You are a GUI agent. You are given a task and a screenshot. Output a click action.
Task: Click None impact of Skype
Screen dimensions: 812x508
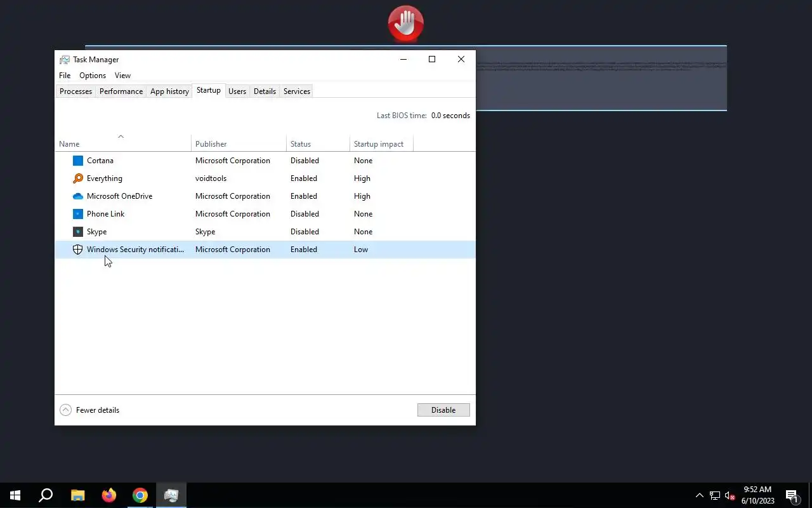pos(363,232)
